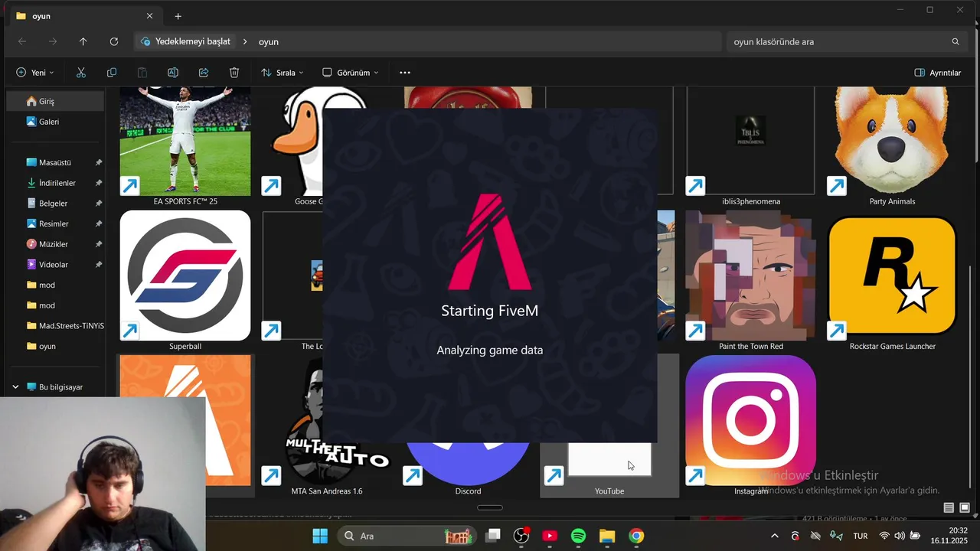Toggle the Ayrıntılar details pane
This screenshot has width=980, height=551.
pos(938,73)
